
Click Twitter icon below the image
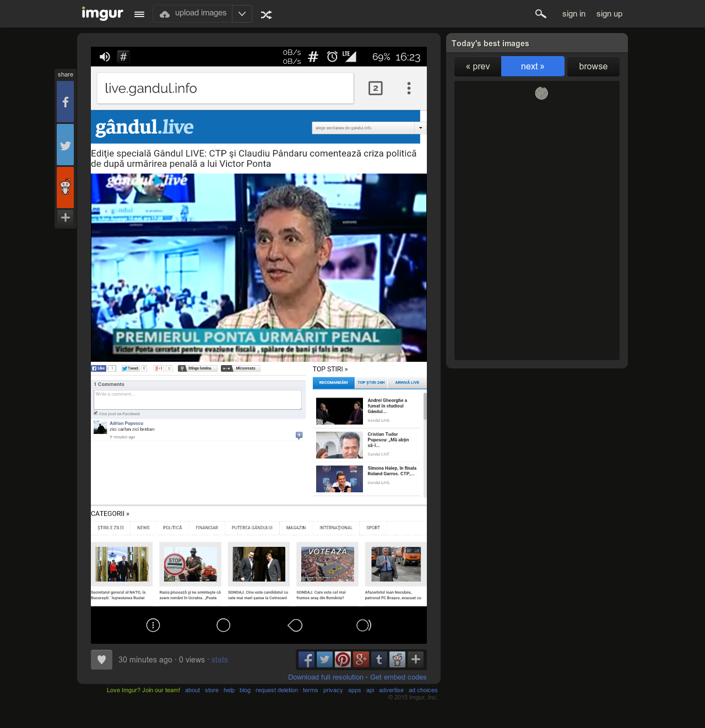(324, 659)
